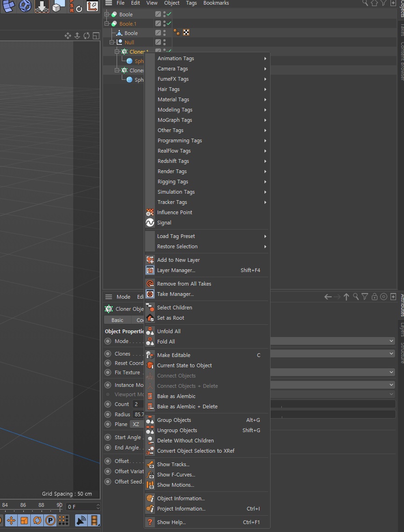Click the layer square on top Boole row
The image size is (404, 532).
(158, 14)
